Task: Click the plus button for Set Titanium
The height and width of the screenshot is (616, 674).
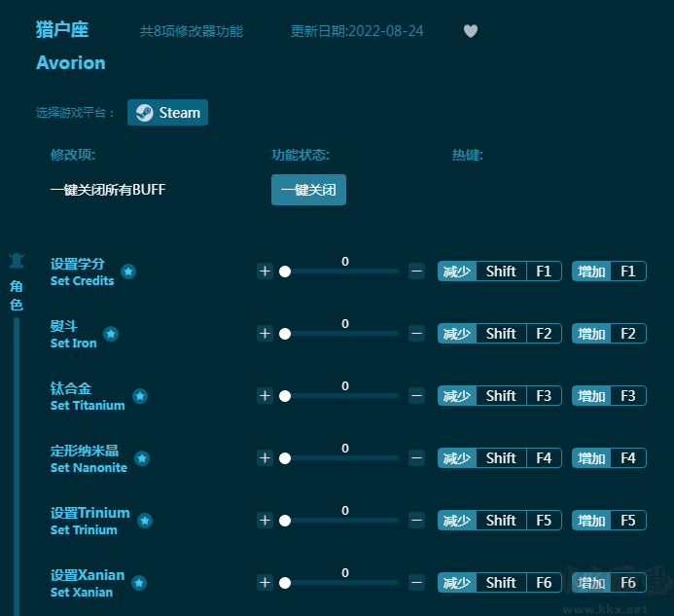Action: click(x=265, y=396)
